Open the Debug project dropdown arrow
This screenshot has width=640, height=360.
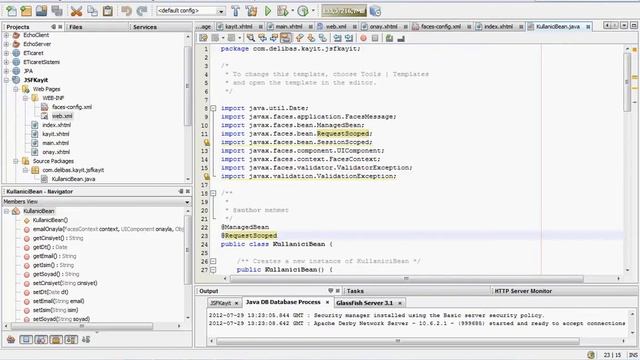click(292, 11)
